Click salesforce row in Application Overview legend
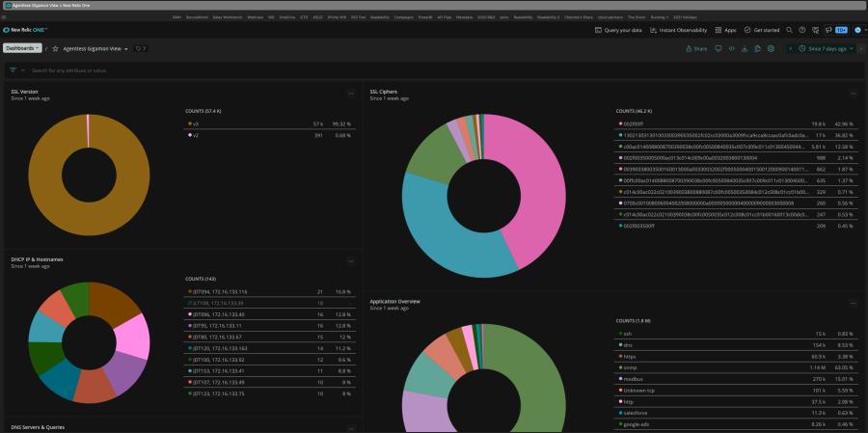Image resolution: width=868 pixels, height=433 pixels. click(x=737, y=413)
